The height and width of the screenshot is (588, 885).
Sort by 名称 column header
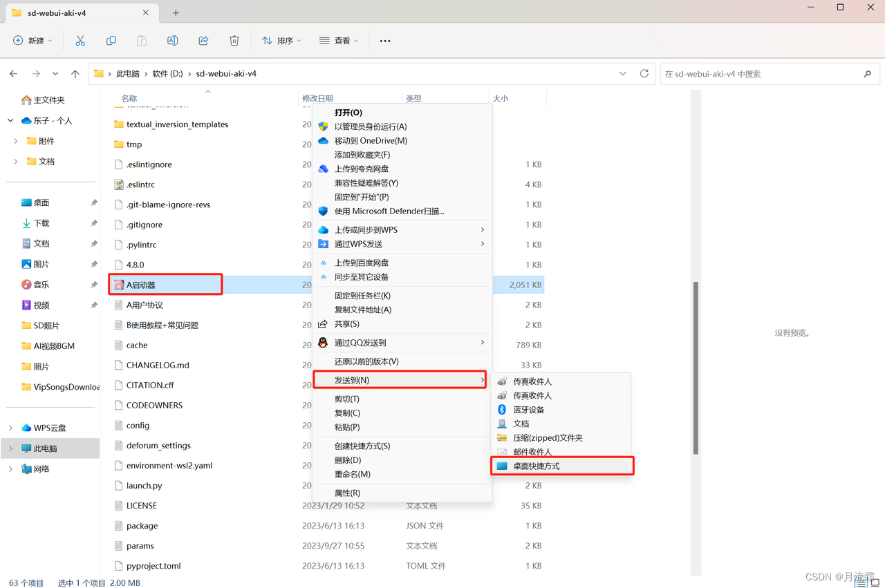[x=129, y=99]
